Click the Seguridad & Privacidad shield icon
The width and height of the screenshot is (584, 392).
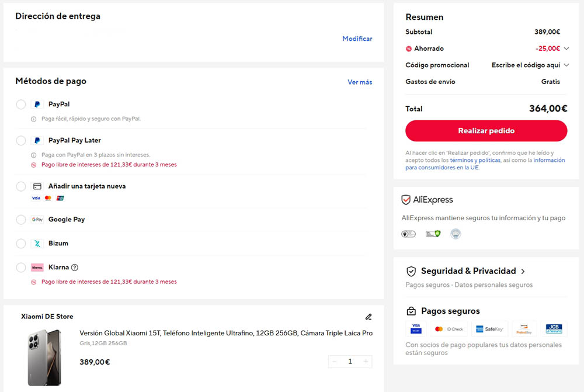411,271
